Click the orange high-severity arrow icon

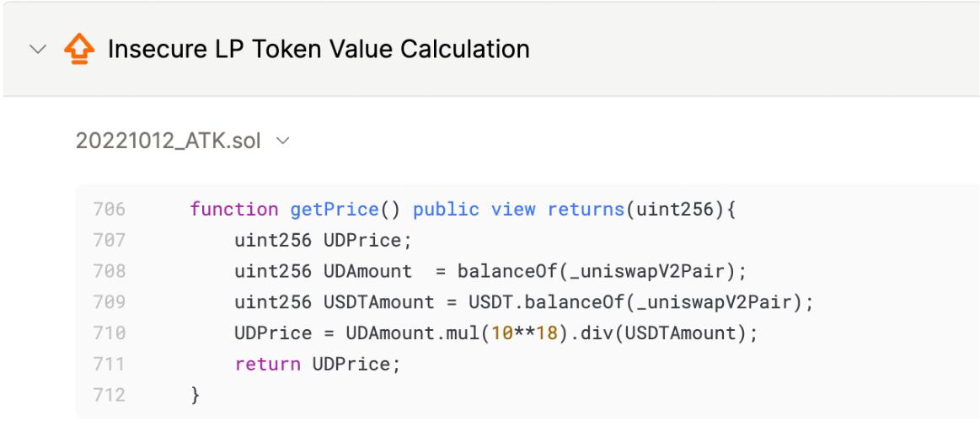(79, 50)
